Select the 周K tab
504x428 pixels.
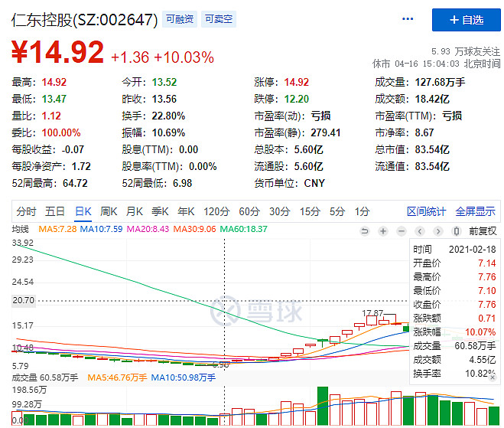pyautogui.click(x=109, y=211)
